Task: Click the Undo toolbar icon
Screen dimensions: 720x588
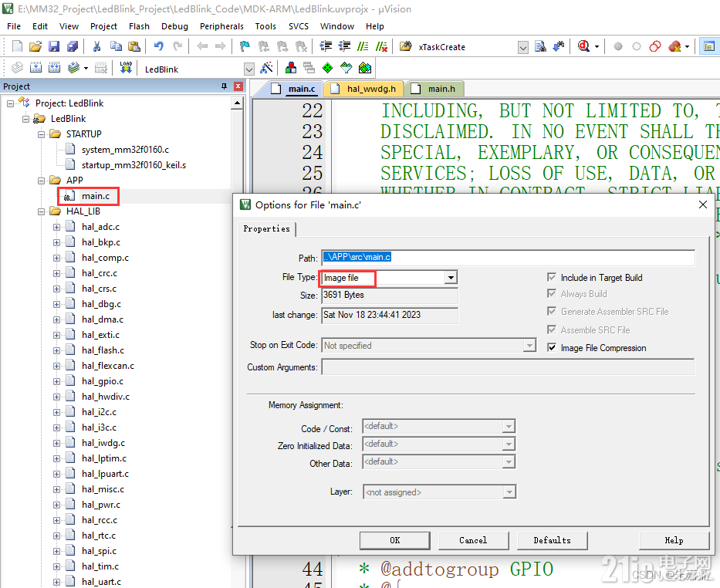Action: [x=158, y=46]
